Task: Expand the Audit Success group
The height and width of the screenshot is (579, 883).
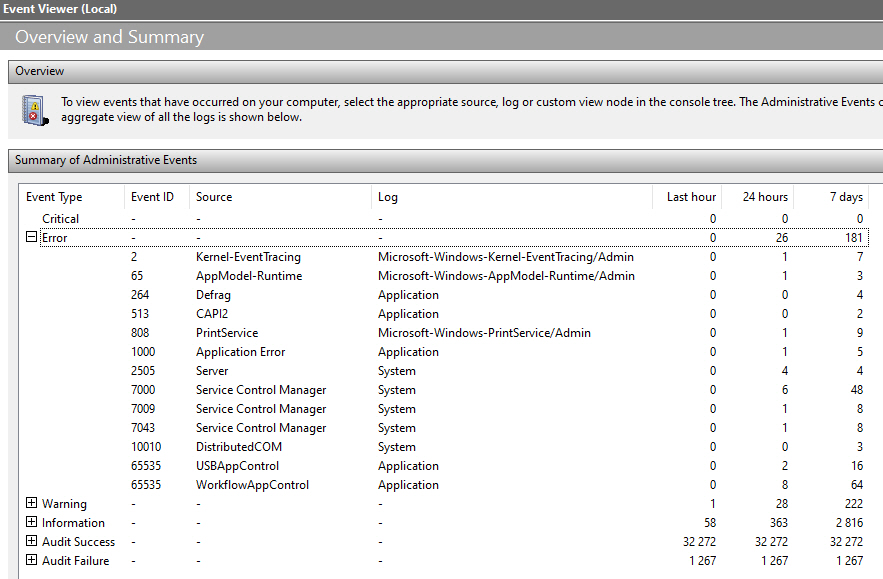Action: (x=32, y=541)
